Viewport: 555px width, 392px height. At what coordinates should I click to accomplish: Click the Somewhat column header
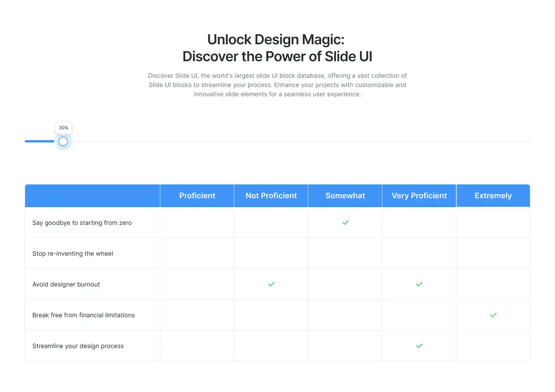[x=345, y=196]
